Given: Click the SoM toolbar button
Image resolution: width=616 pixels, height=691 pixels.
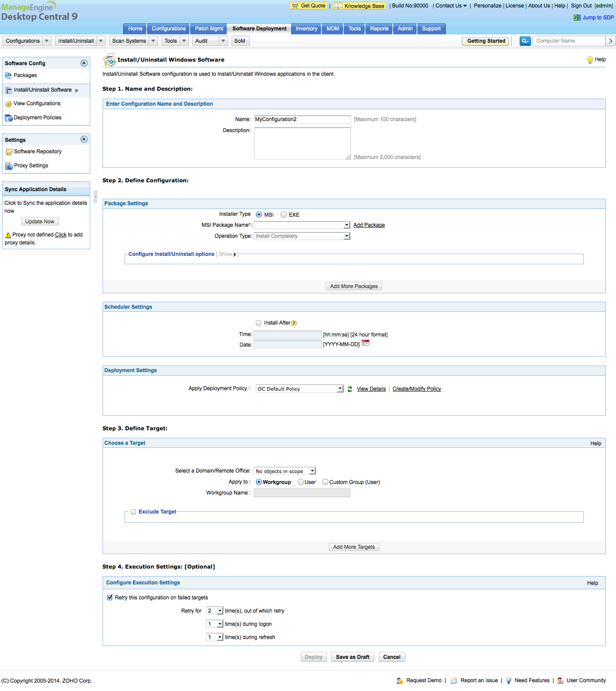Looking at the screenshot, I should [x=240, y=41].
